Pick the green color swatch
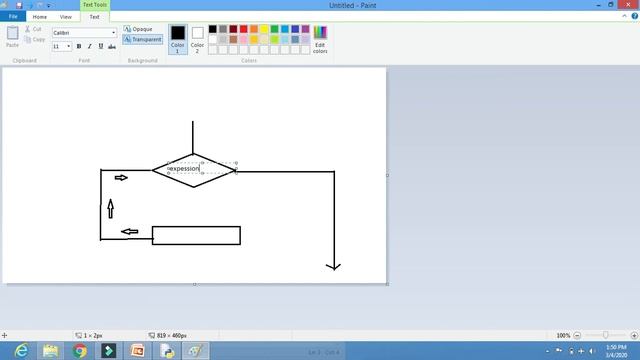Viewport: 640px width, 360px height. click(275, 29)
